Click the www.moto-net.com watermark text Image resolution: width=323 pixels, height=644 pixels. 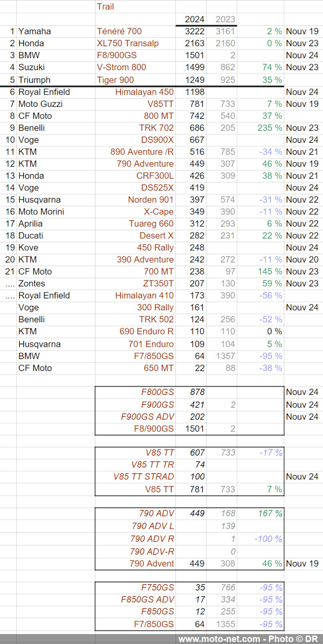click(219, 639)
